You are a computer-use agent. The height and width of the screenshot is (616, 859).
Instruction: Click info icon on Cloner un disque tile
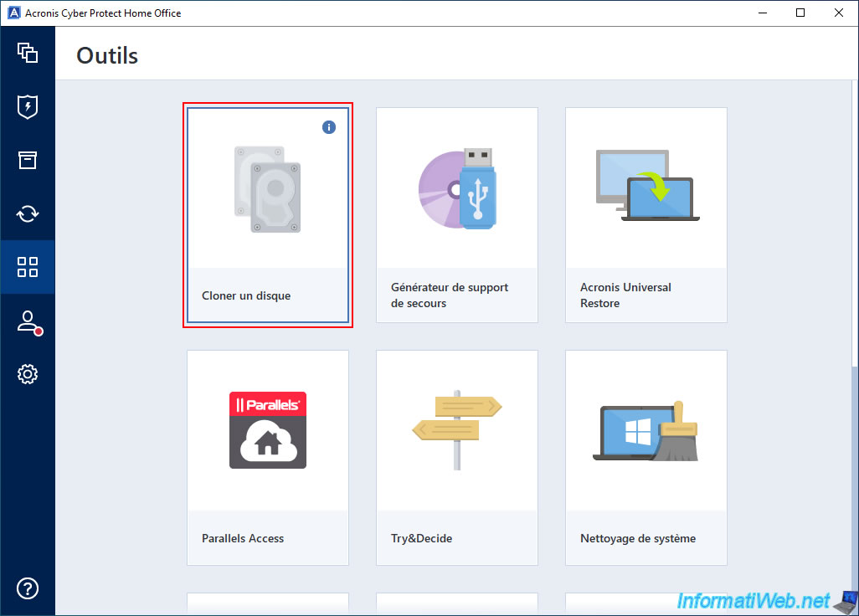[x=329, y=127]
